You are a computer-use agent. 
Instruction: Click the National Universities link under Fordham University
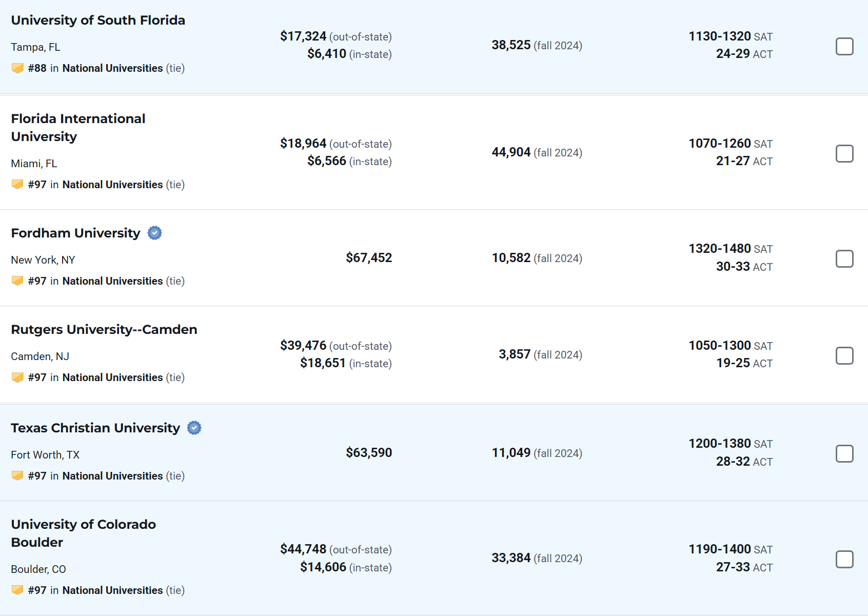pyautogui.click(x=112, y=281)
